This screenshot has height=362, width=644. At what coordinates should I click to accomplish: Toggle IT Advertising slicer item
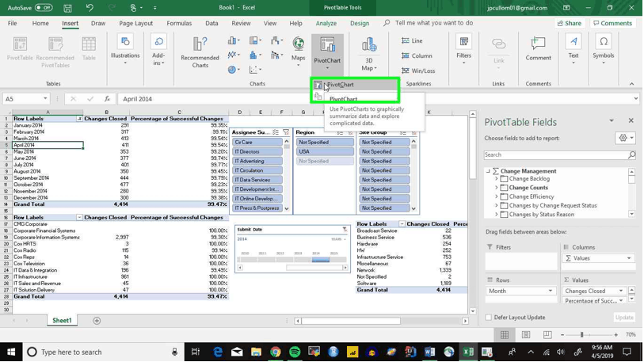point(257,161)
